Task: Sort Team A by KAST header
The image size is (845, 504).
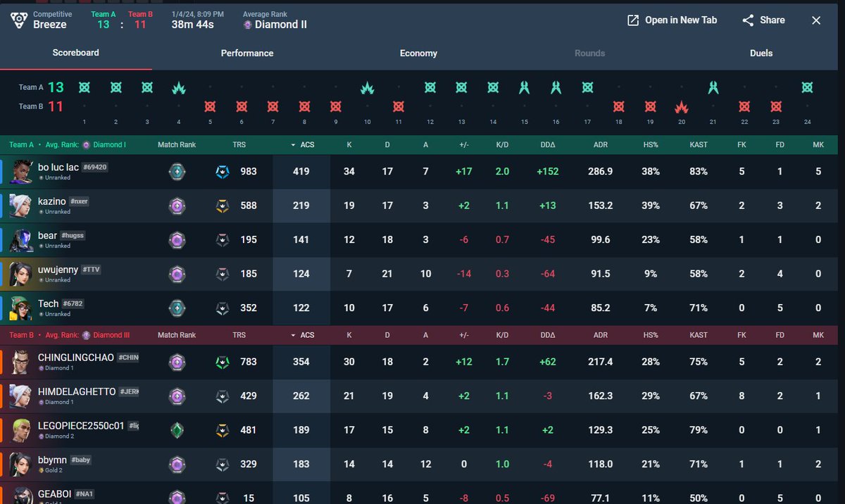Action: click(x=699, y=145)
